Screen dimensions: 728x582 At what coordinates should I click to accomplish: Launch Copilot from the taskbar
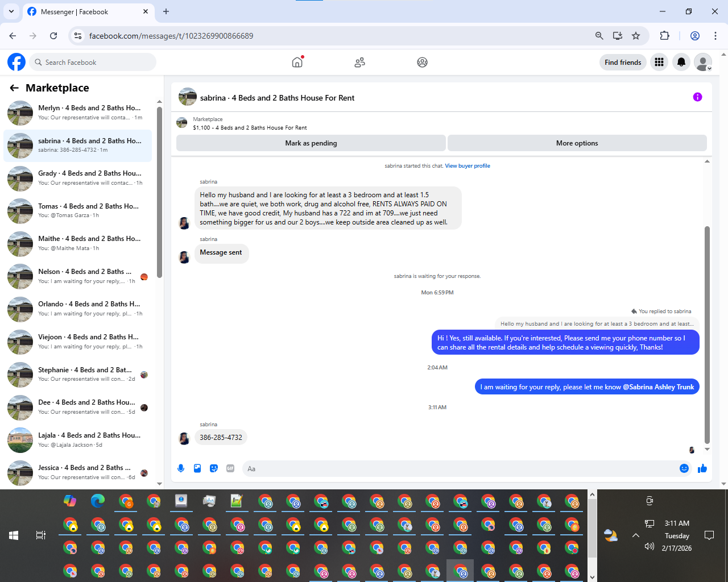[70, 501]
